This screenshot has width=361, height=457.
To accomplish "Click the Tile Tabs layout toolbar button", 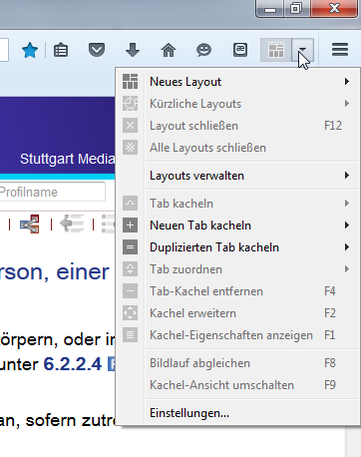I will click(276, 50).
